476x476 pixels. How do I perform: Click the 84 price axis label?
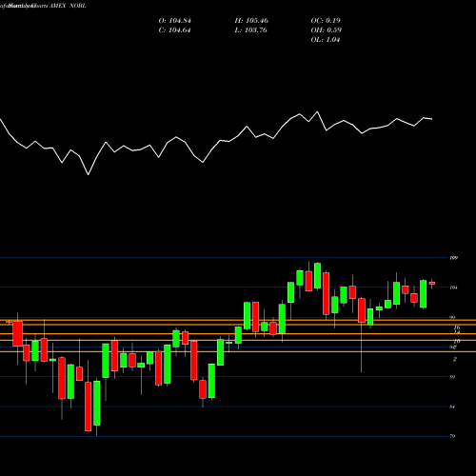(452, 407)
